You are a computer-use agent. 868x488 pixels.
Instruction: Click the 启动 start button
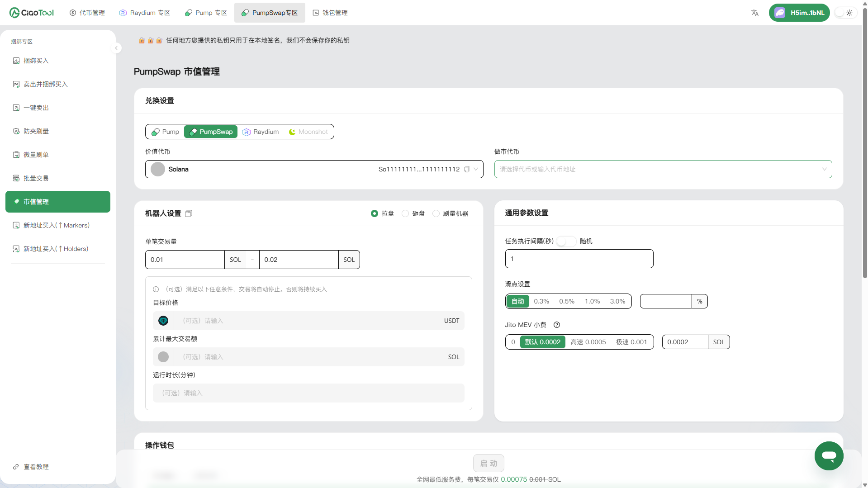489,464
